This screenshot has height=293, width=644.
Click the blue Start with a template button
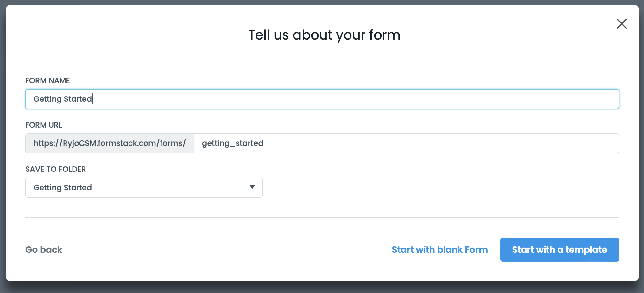click(x=559, y=250)
